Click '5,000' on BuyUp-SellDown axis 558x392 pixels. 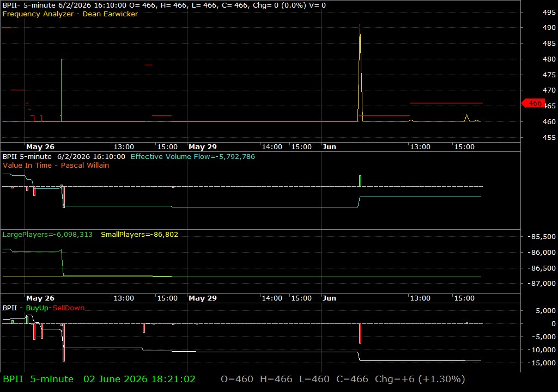[545, 310]
